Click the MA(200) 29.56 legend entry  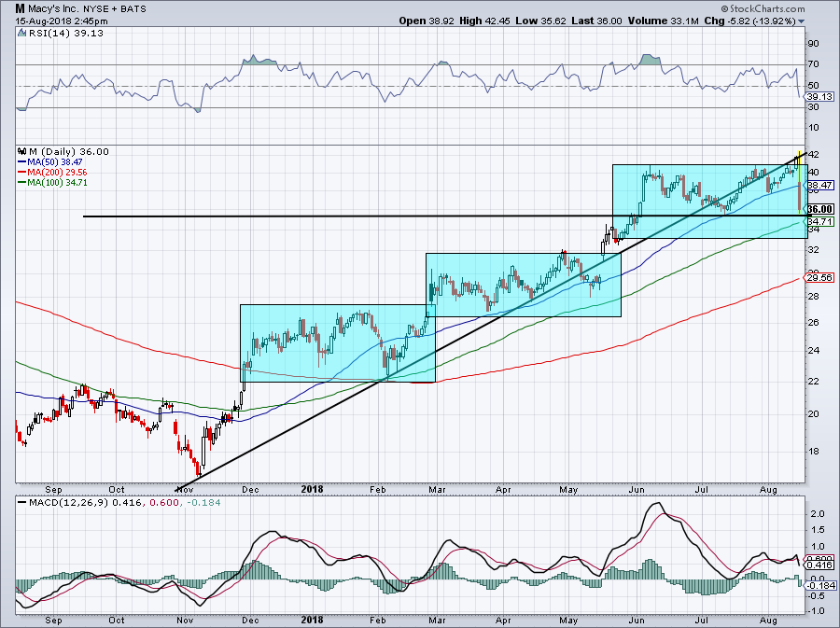click(57, 173)
